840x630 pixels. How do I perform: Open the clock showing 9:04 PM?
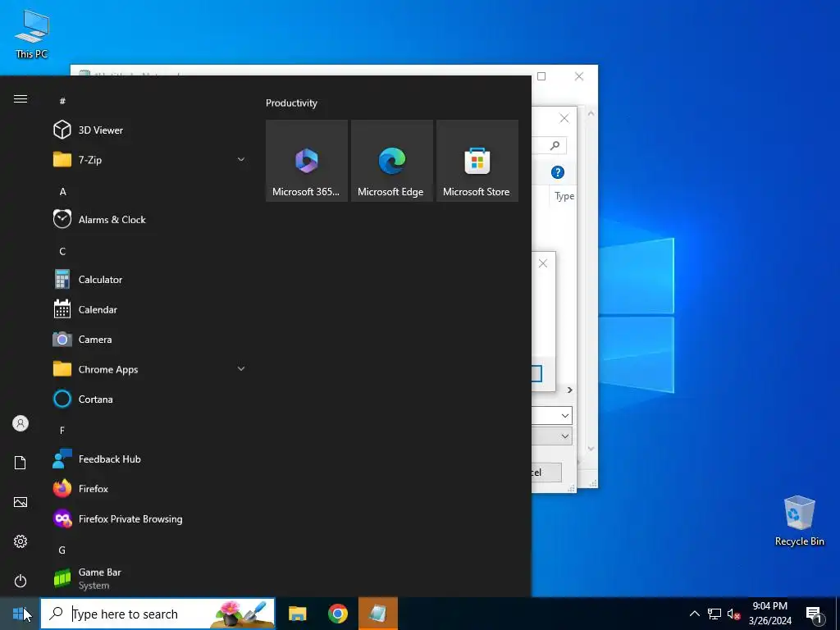769,614
